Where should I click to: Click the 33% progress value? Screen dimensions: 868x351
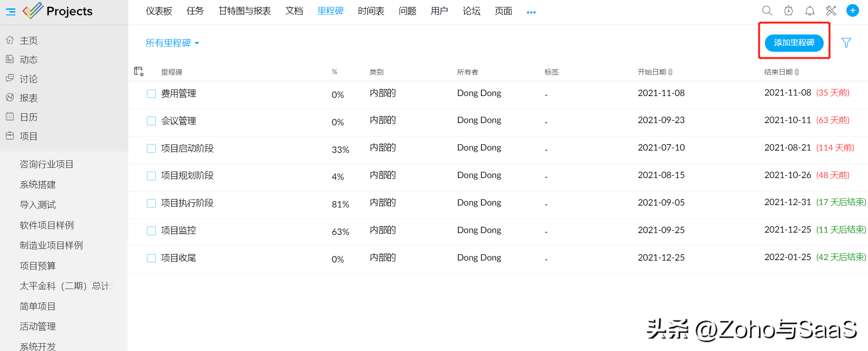click(340, 150)
